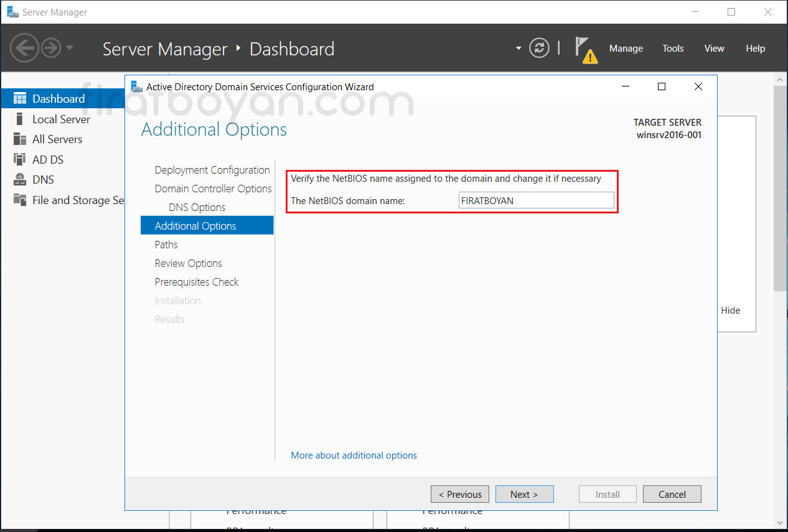Go to Prerequisites Check wizard step
Viewport: 788px width, 532px height.
point(197,282)
